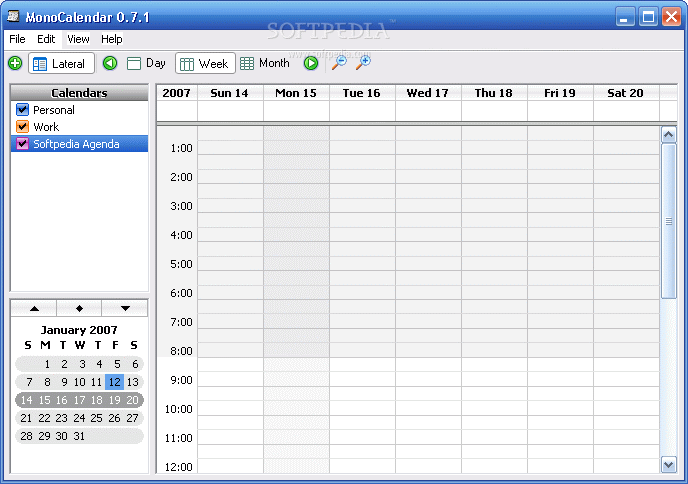Switch to Day view
688x484 pixels.
tap(147, 63)
